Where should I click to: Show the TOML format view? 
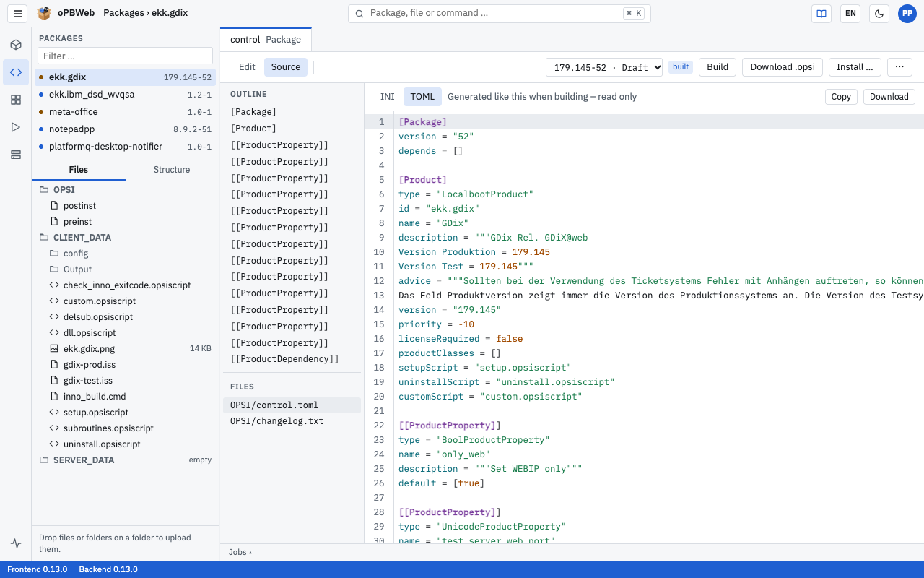422,97
